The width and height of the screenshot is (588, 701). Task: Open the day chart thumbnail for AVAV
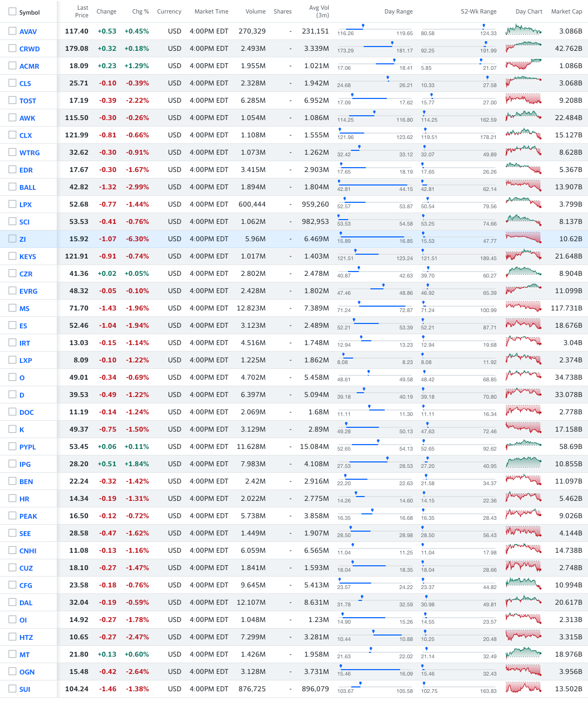click(x=524, y=30)
